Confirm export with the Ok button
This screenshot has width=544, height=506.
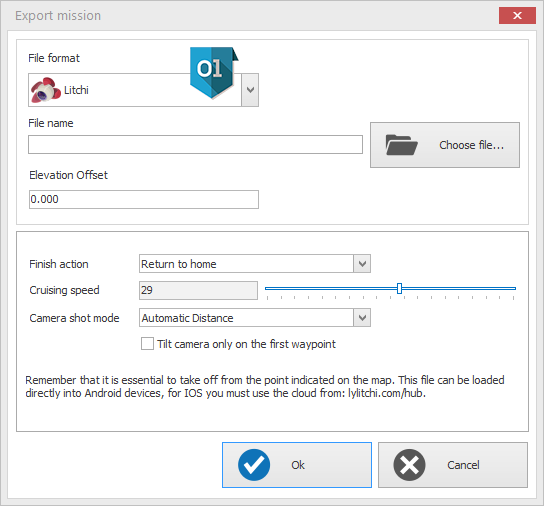297,465
